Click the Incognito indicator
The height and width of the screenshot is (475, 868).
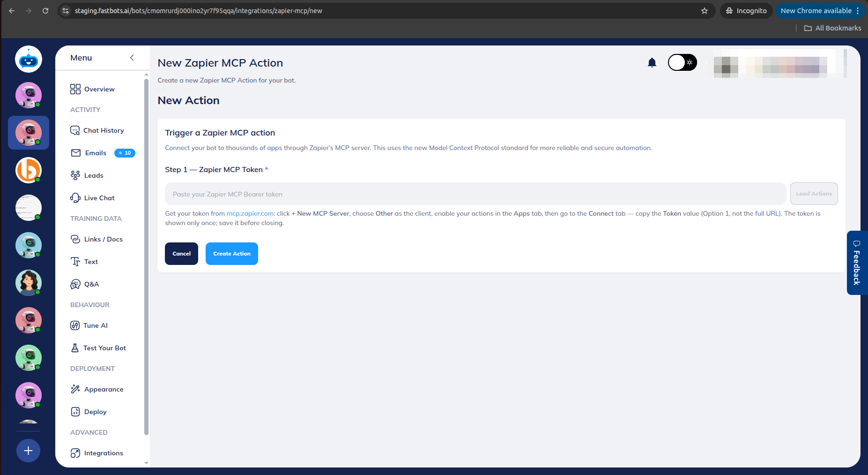746,11
